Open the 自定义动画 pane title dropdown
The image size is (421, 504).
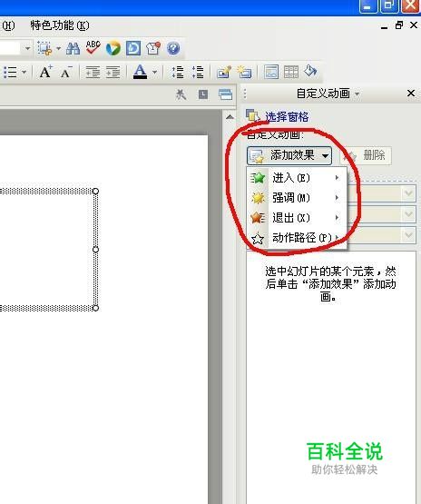pos(357,94)
